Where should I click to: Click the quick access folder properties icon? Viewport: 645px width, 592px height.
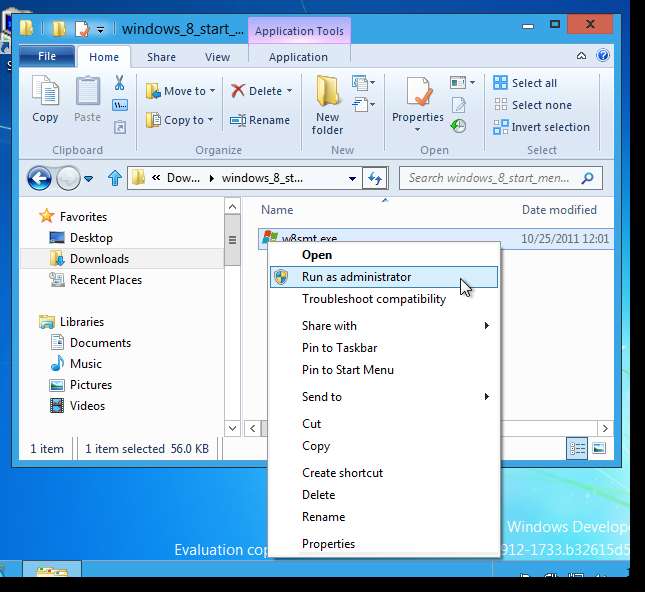pos(82,29)
